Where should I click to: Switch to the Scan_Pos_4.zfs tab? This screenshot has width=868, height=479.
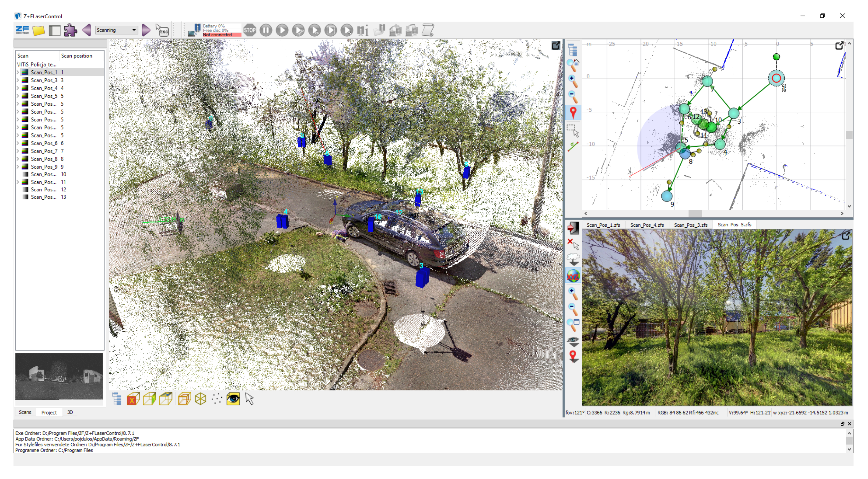click(x=647, y=225)
